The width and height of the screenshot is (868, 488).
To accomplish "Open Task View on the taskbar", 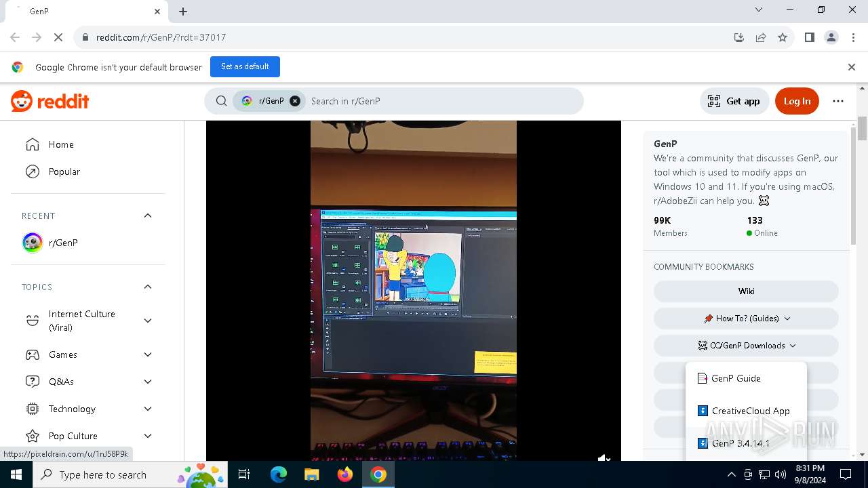I will 244,474.
